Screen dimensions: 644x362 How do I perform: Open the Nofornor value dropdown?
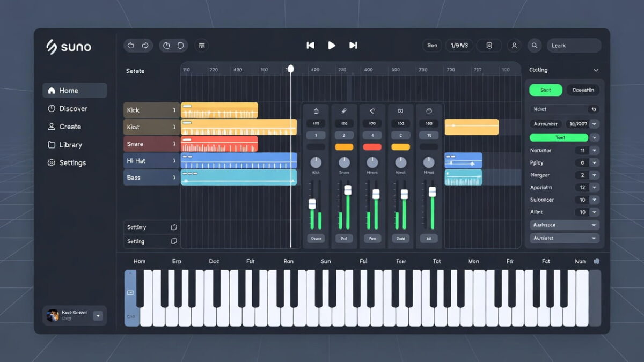[594, 151]
